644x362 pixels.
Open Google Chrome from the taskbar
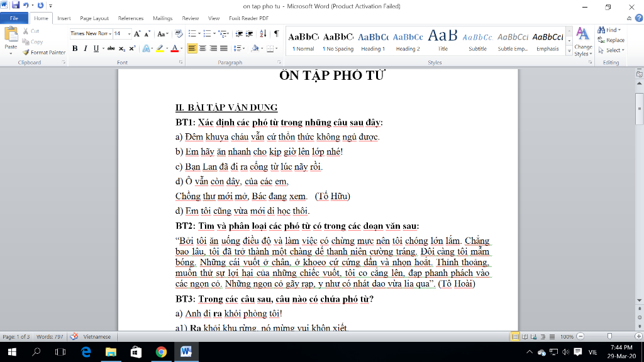(161, 352)
